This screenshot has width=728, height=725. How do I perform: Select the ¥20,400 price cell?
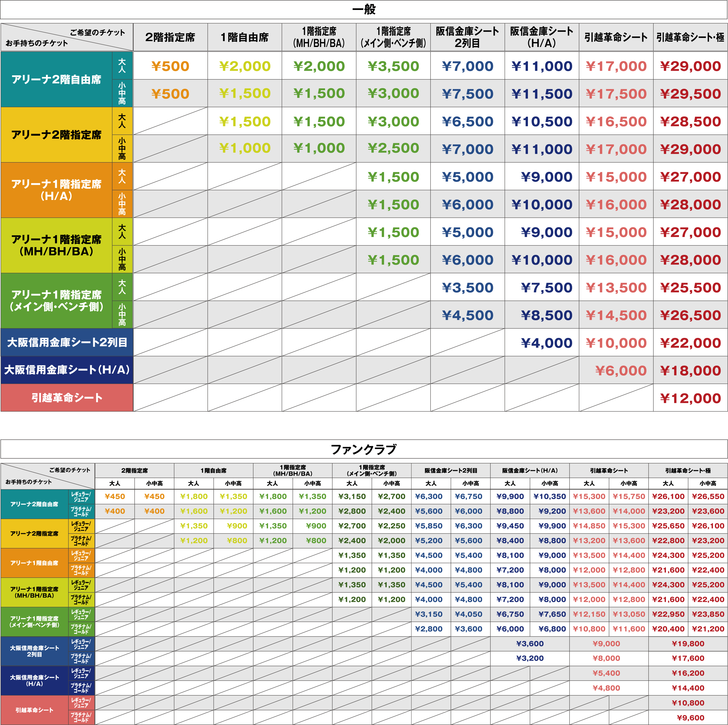point(668,629)
